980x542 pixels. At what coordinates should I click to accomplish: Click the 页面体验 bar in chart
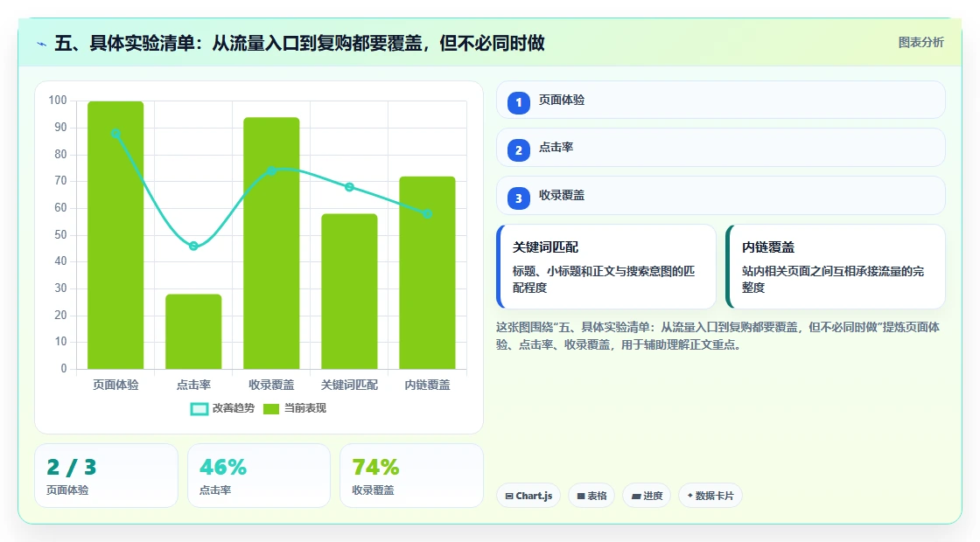[x=115, y=235]
